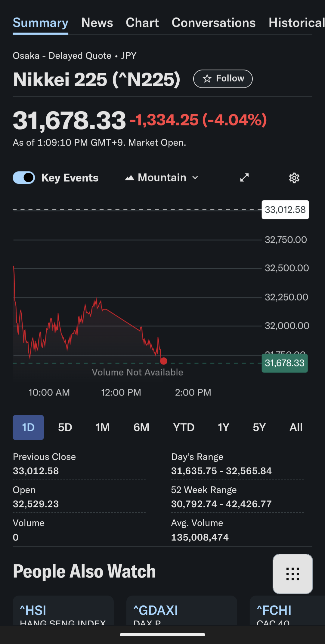The image size is (325, 644).
Task: Open the ^HSI Hang Seng card
Action: 63,611
